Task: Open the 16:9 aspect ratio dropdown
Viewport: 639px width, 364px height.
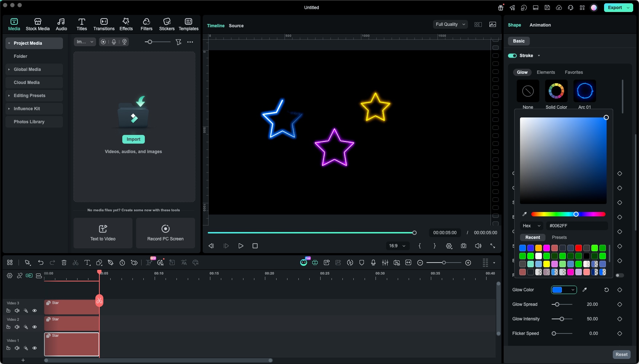Action: 397,246
